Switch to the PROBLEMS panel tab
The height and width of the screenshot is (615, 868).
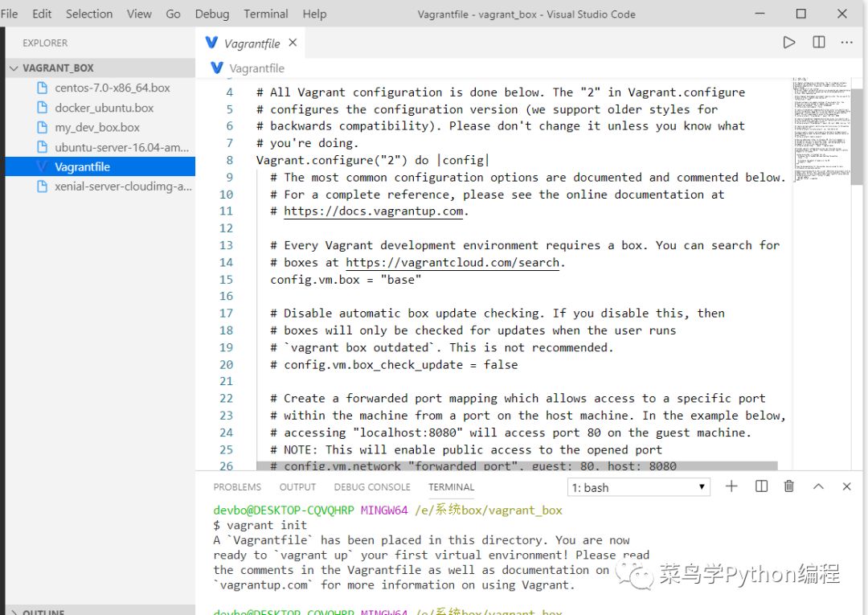coord(237,487)
